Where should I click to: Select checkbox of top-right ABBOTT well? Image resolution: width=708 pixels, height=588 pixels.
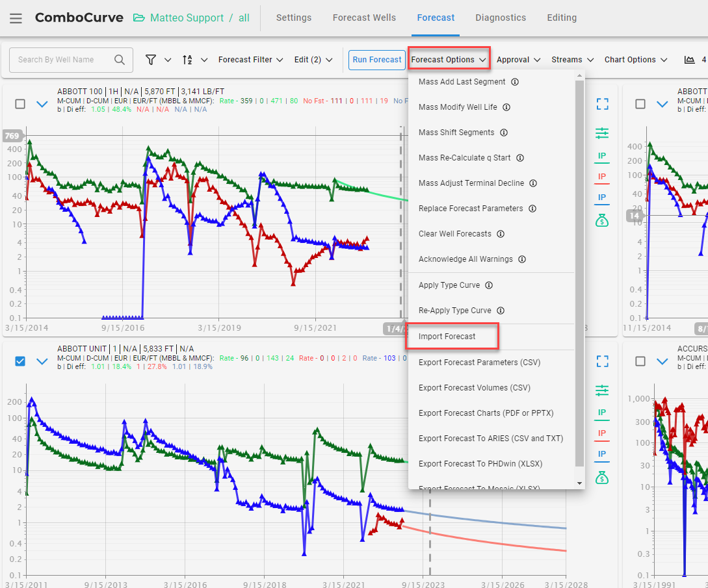coord(640,104)
